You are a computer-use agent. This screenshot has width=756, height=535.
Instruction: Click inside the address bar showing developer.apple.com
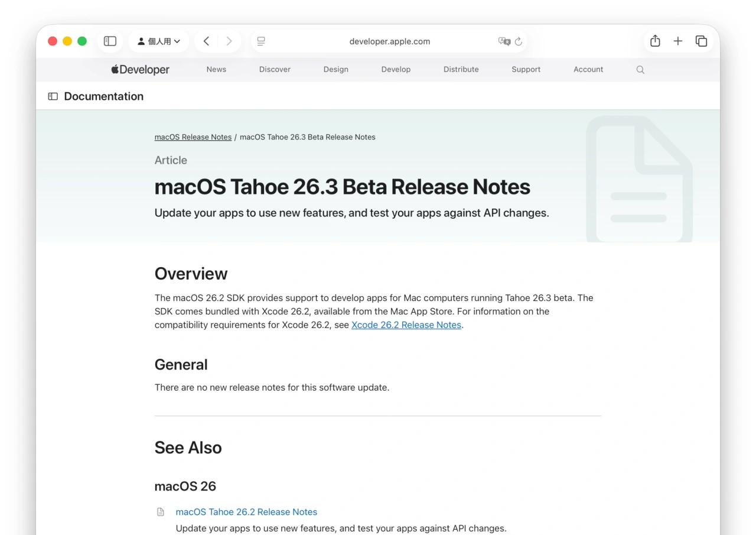pyautogui.click(x=390, y=41)
